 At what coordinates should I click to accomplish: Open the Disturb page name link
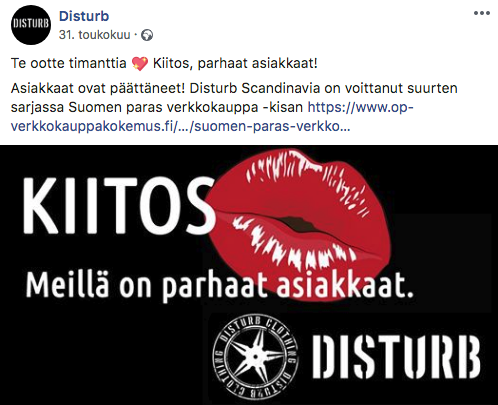84,16
